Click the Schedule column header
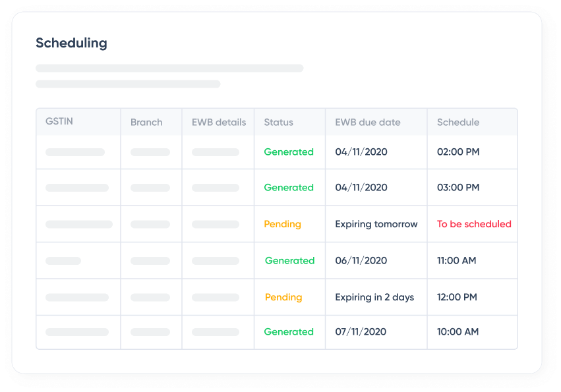 tap(458, 122)
